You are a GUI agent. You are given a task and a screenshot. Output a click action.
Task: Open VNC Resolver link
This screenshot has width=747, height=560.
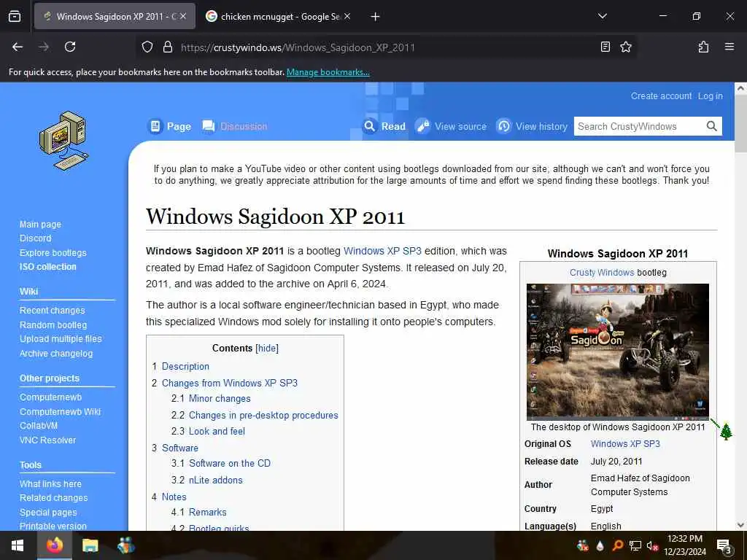pyautogui.click(x=47, y=440)
